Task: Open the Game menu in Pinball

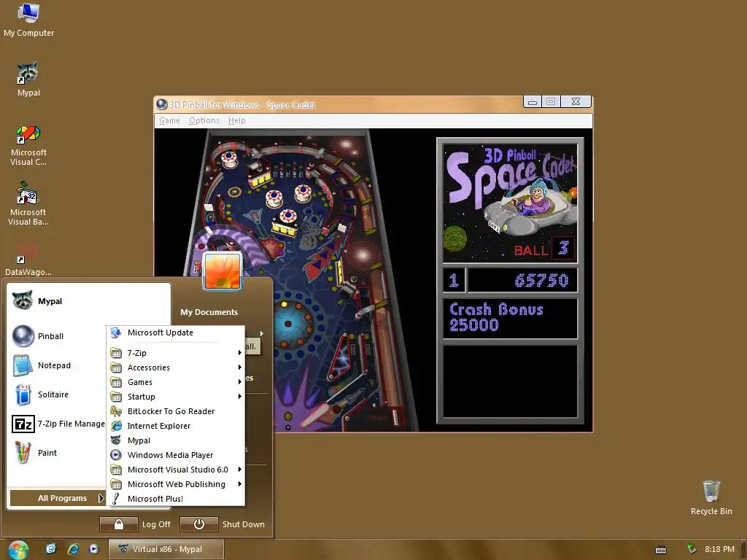Action: pyautogui.click(x=169, y=121)
